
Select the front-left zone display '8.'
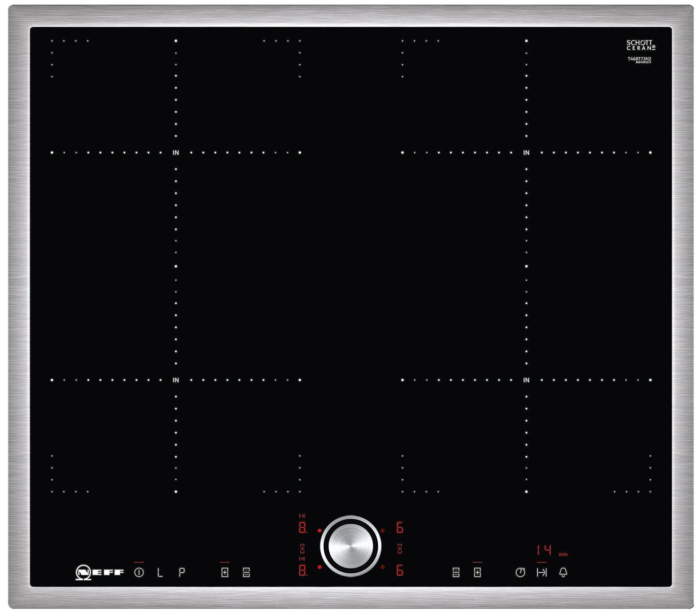click(x=303, y=570)
